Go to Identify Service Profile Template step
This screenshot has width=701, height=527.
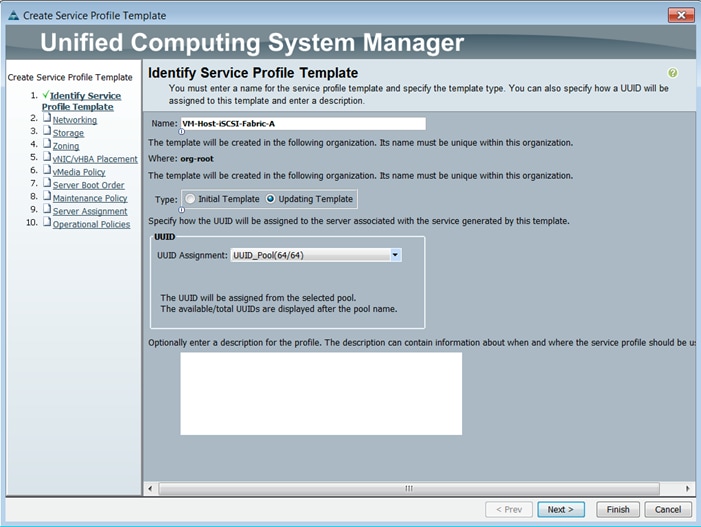click(81, 101)
